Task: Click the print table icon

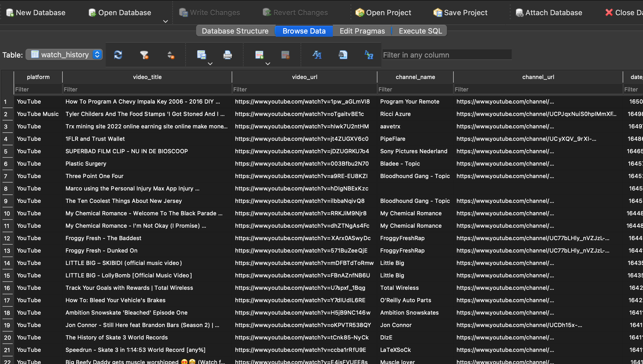Action: point(227,55)
